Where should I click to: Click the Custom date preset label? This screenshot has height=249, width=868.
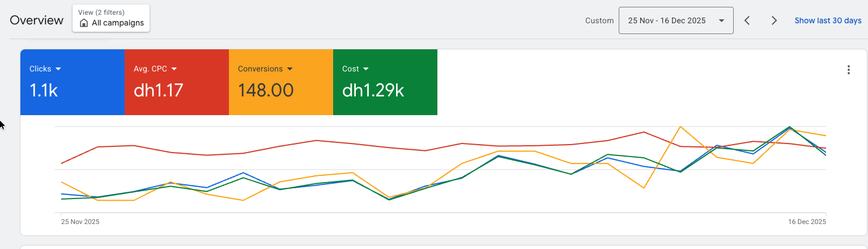(x=599, y=20)
